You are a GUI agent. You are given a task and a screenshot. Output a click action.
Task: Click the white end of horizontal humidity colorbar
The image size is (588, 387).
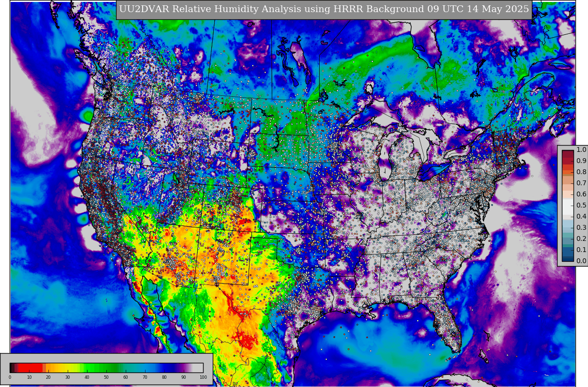[198, 368]
